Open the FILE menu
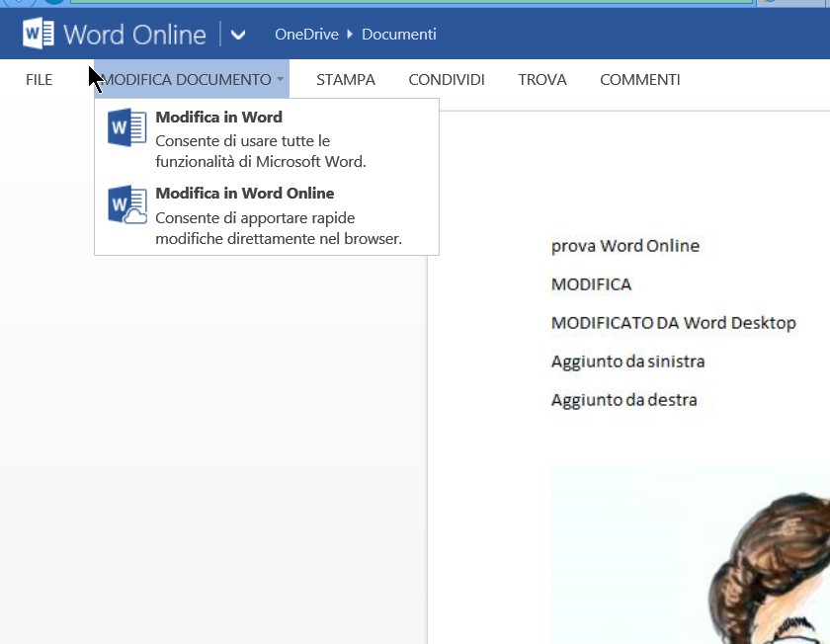 tap(40, 80)
